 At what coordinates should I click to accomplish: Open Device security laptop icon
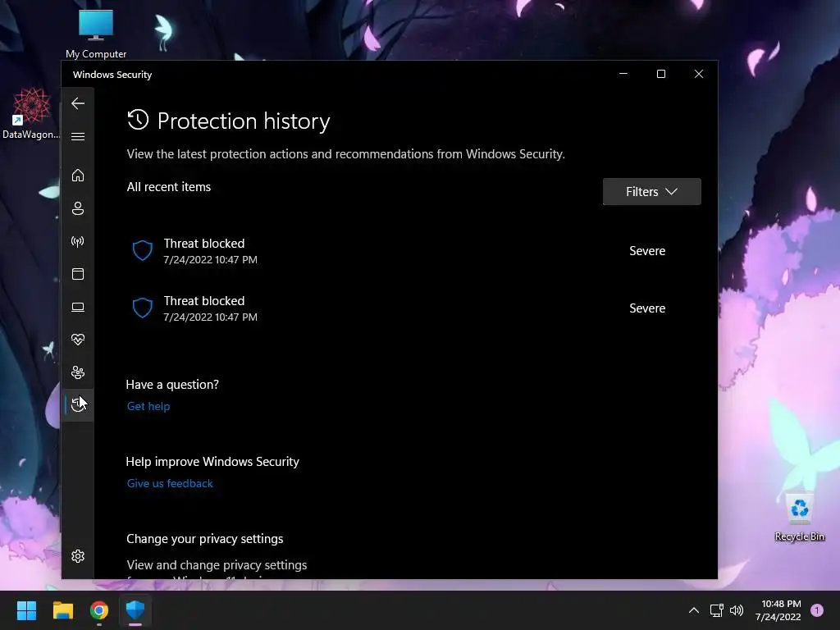pyautogui.click(x=78, y=307)
